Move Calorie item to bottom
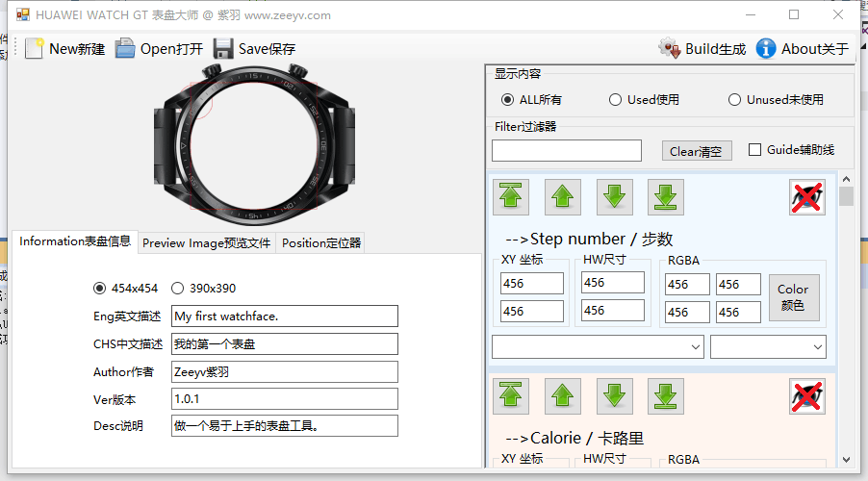This screenshot has height=481, width=868. (x=666, y=396)
